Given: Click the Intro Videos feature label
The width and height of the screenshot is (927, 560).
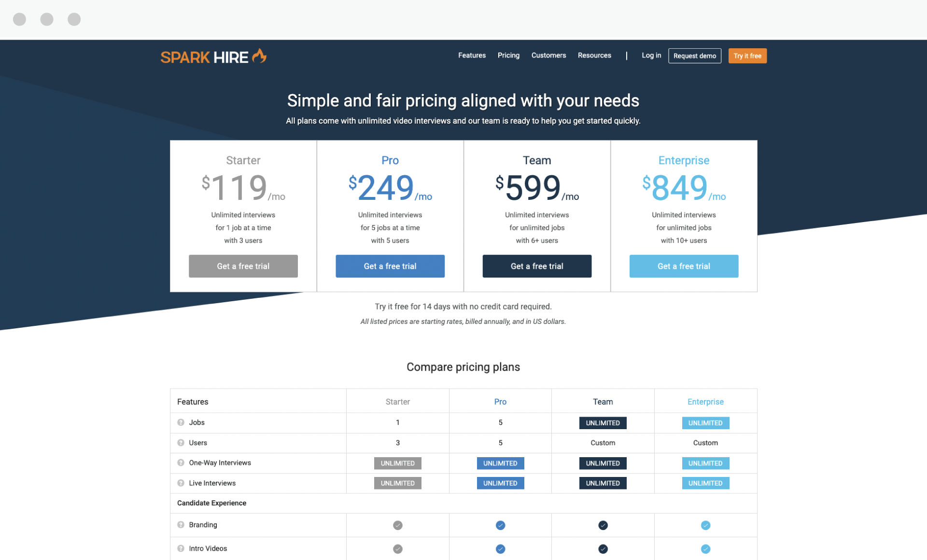Looking at the screenshot, I should 208,548.
